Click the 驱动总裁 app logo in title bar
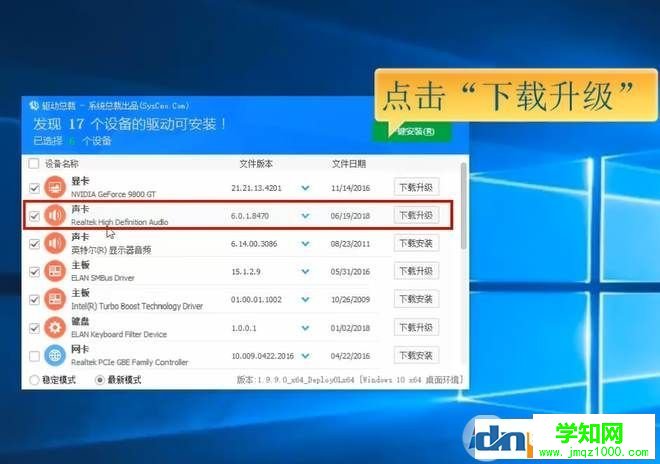This screenshot has width=660, height=464. [34, 105]
